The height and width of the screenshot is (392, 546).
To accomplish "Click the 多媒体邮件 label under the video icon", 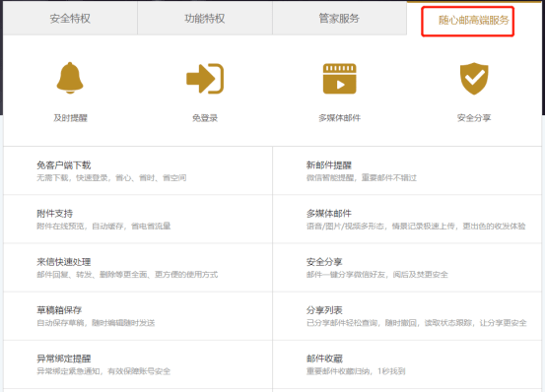I will click(x=339, y=118).
